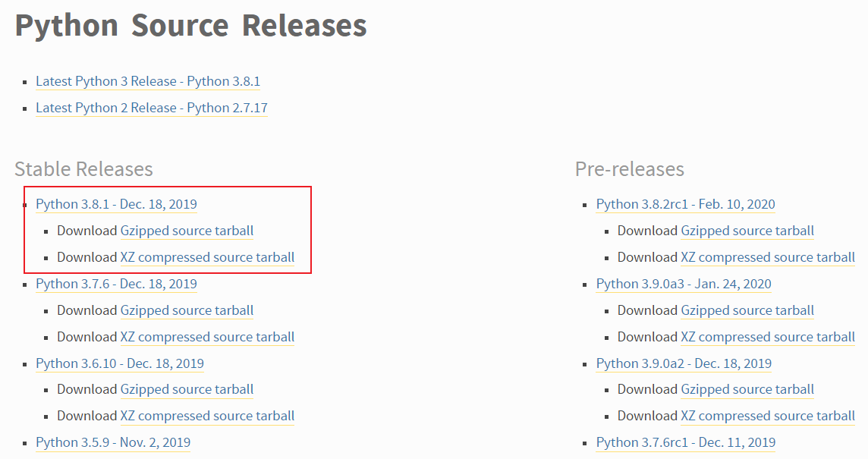868x459 pixels.
Task: Click the Python 3.8.1 - Dec. 18, 2019 release
Action: click(x=116, y=204)
